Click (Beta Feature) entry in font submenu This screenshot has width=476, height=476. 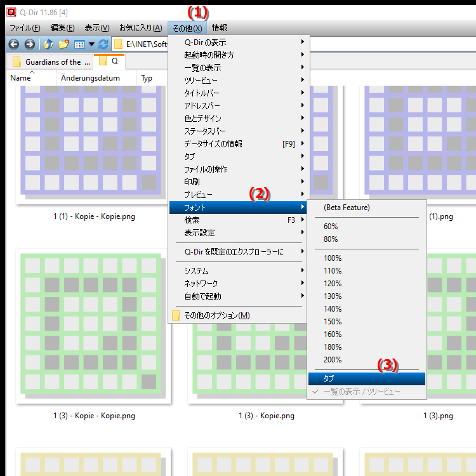367,208
